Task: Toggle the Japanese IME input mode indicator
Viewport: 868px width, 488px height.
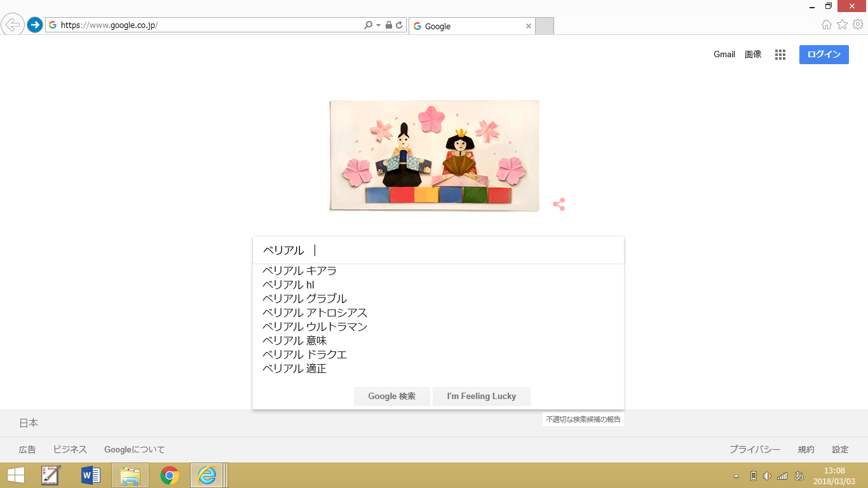Action: click(x=799, y=476)
